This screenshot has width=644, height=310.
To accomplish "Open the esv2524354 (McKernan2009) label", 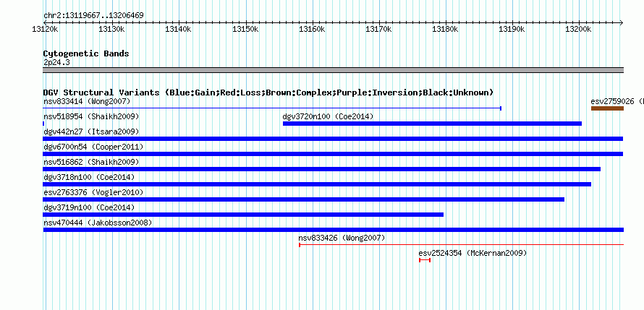I will pyautogui.click(x=473, y=253).
